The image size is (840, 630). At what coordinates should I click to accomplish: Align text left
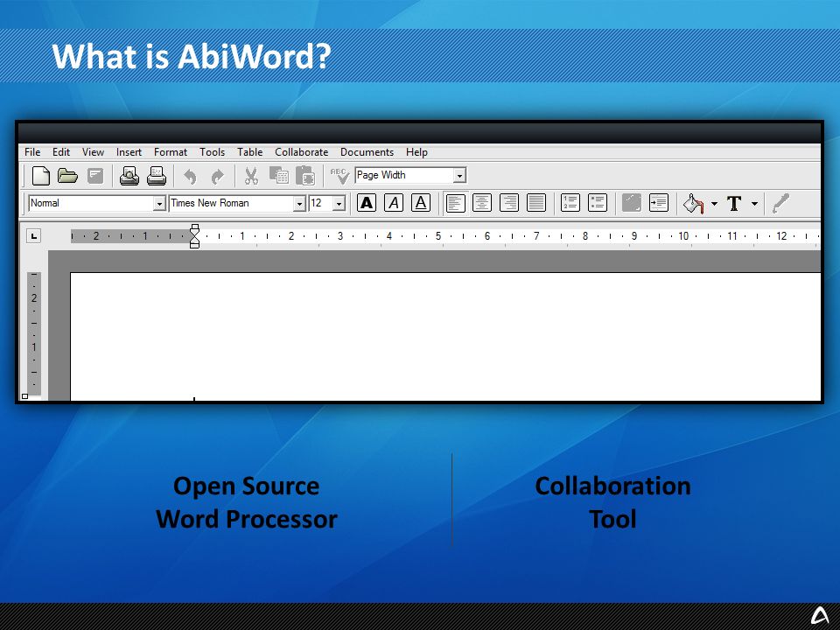[x=455, y=203]
